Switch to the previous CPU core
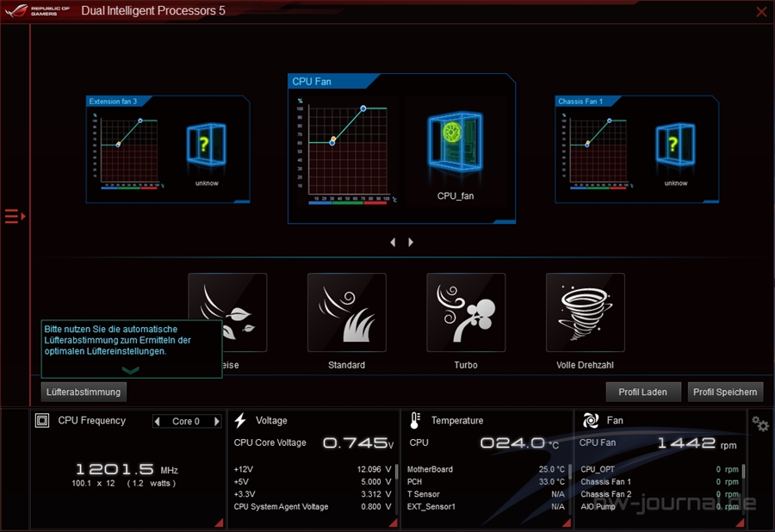 click(158, 421)
